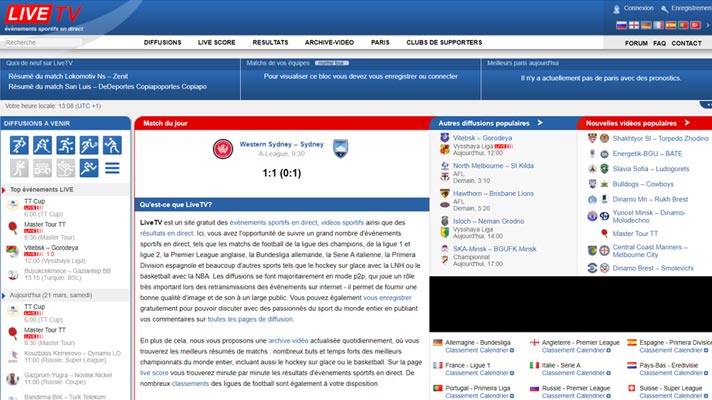
Task: Open TT Cup under Top événements LIVE
Action: pos(35,201)
